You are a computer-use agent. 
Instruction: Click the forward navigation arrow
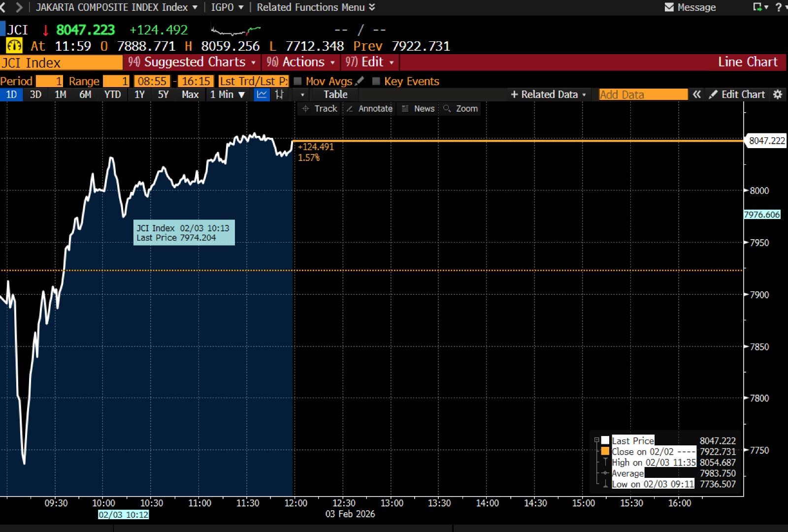coord(19,7)
